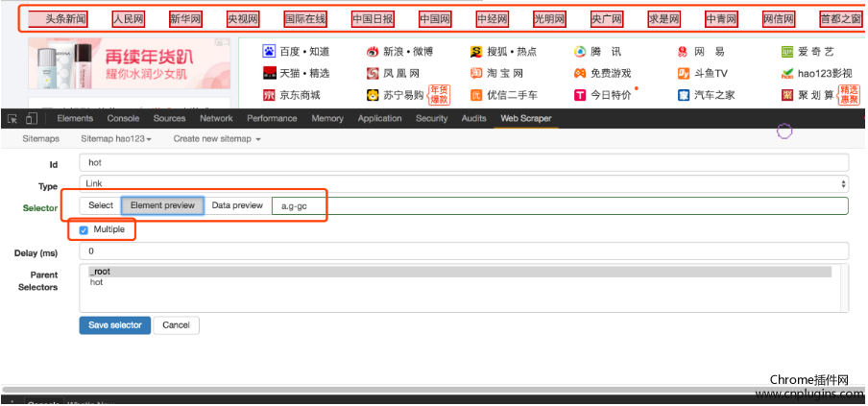The height and width of the screenshot is (406, 868).
Task: Click the Delay (ms) input field
Action: click(x=464, y=251)
